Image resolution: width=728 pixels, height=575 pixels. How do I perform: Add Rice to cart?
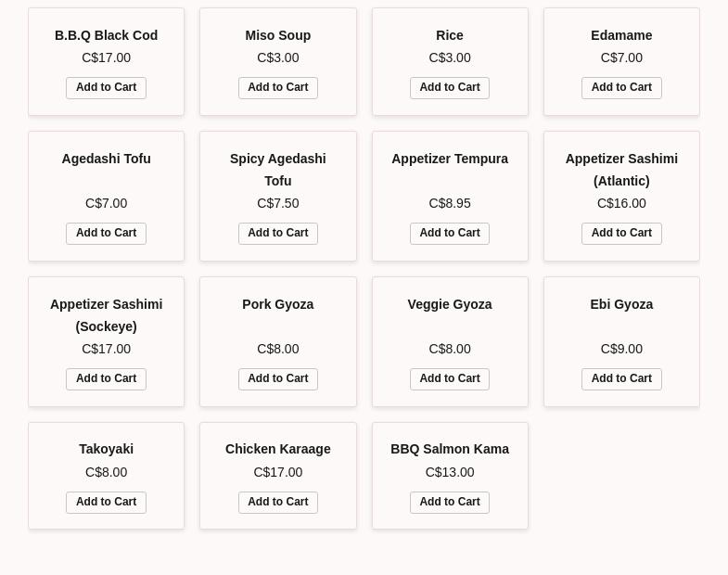click(x=450, y=88)
